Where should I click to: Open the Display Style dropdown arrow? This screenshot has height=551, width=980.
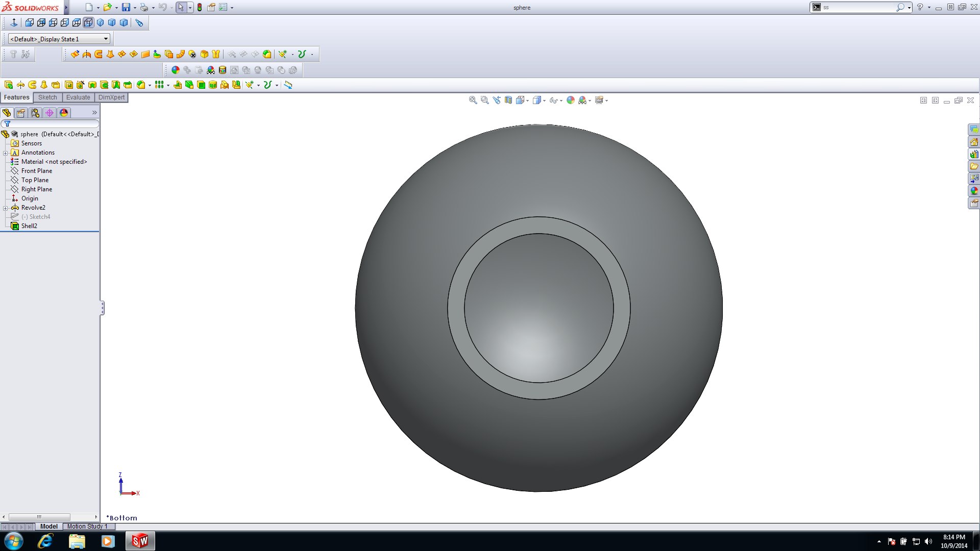pyautogui.click(x=544, y=101)
